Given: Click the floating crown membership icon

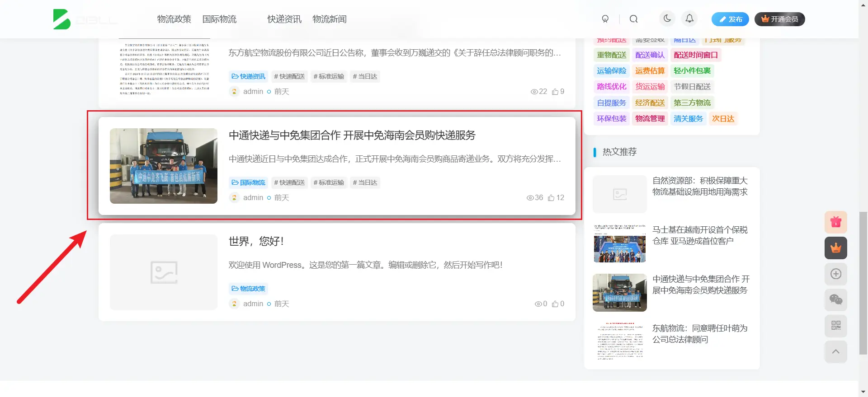Looking at the screenshot, I should tap(835, 248).
